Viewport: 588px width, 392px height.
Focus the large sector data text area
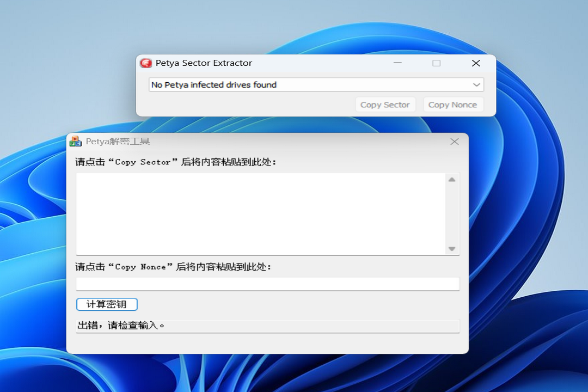click(260, 213)
